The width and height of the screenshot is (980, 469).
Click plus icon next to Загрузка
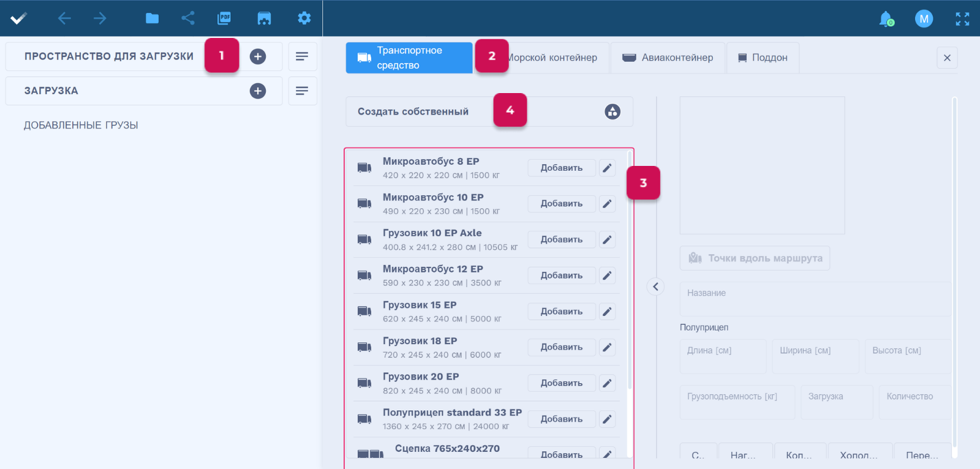(x=258, y=91)
